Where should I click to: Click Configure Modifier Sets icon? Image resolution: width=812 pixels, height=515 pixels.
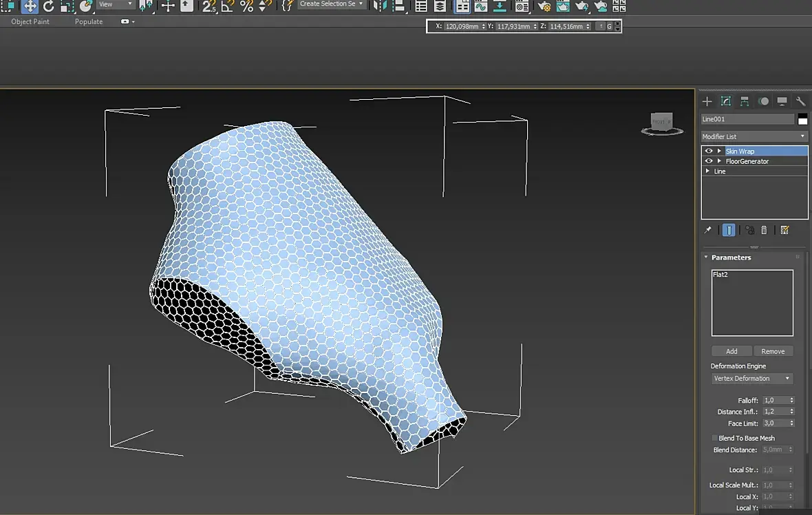pos(784,230)
